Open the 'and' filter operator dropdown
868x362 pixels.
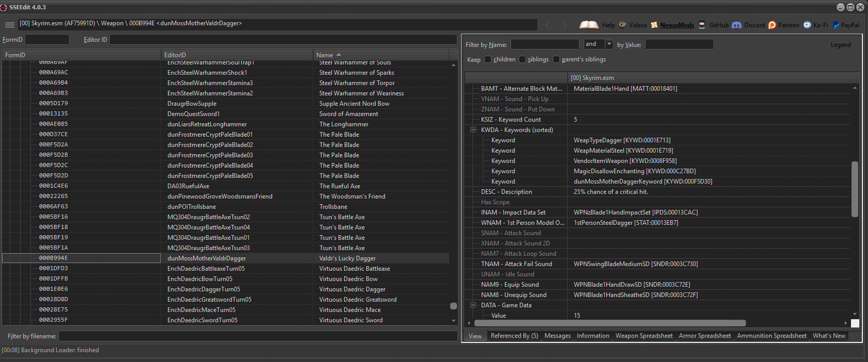609,44
